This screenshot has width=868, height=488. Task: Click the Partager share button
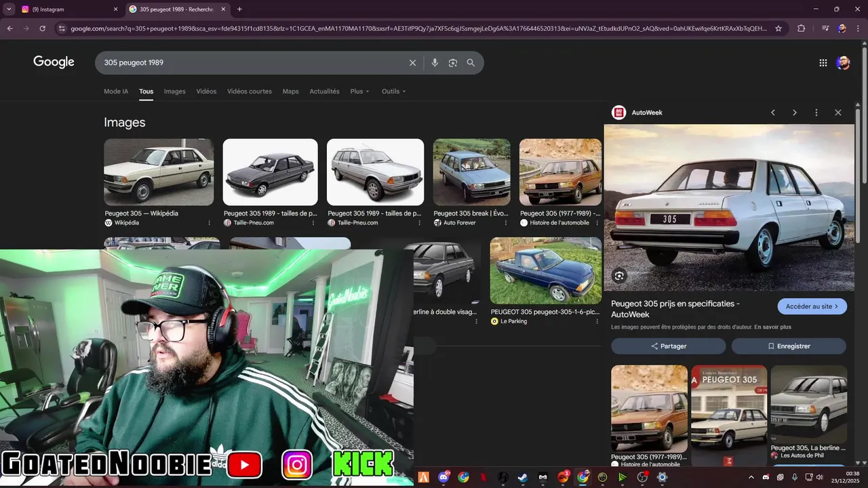click(x=669, y=346)
